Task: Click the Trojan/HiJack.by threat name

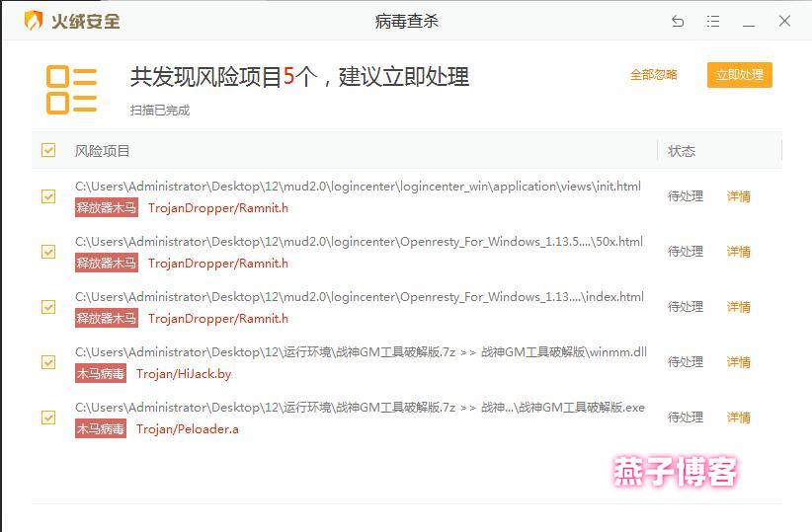Action: coord(184,374)
